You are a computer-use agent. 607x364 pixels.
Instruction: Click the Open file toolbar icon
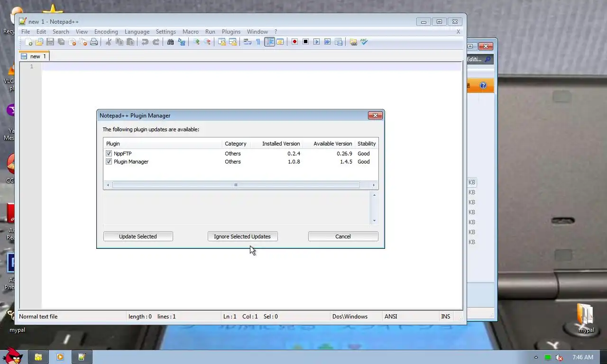[39, 42]
